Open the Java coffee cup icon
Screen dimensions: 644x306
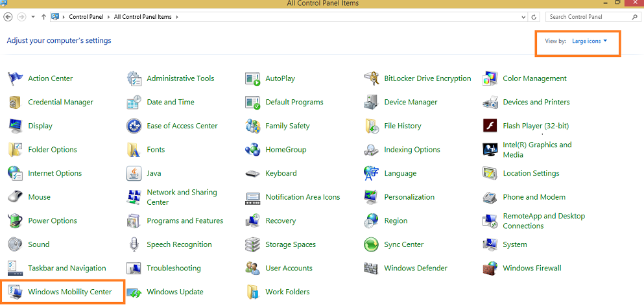click(x=134, y=173)
